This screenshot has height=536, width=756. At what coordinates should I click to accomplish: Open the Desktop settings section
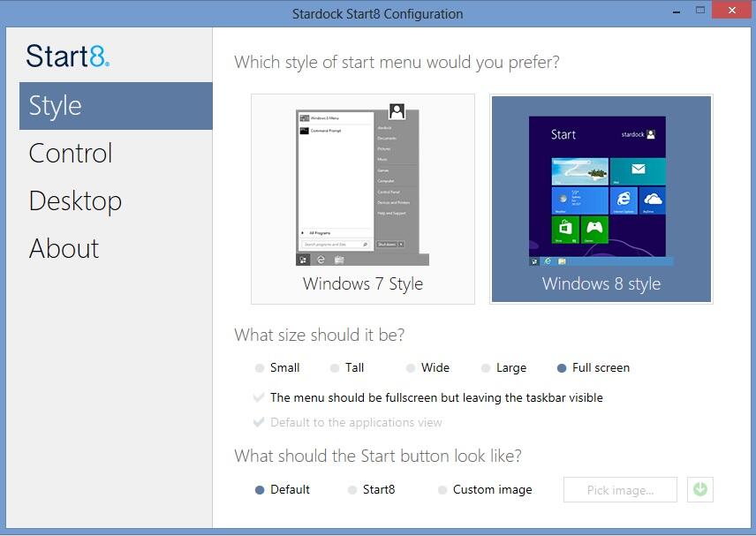click(x=75, y=200)
